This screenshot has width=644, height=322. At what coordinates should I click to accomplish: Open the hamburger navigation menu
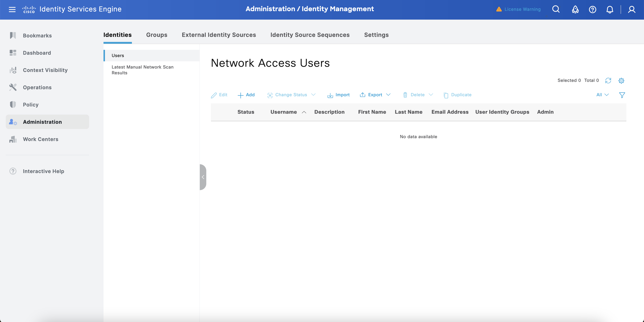(x=12, y=10)
